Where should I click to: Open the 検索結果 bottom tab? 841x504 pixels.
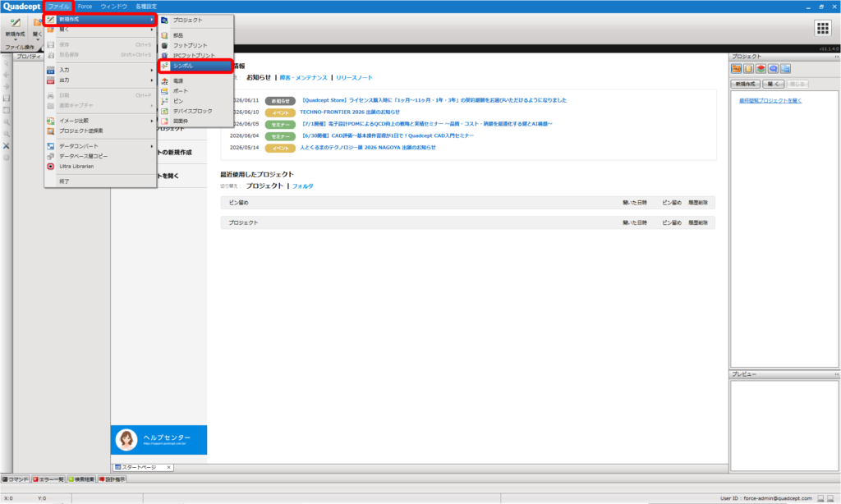(81, 479)
